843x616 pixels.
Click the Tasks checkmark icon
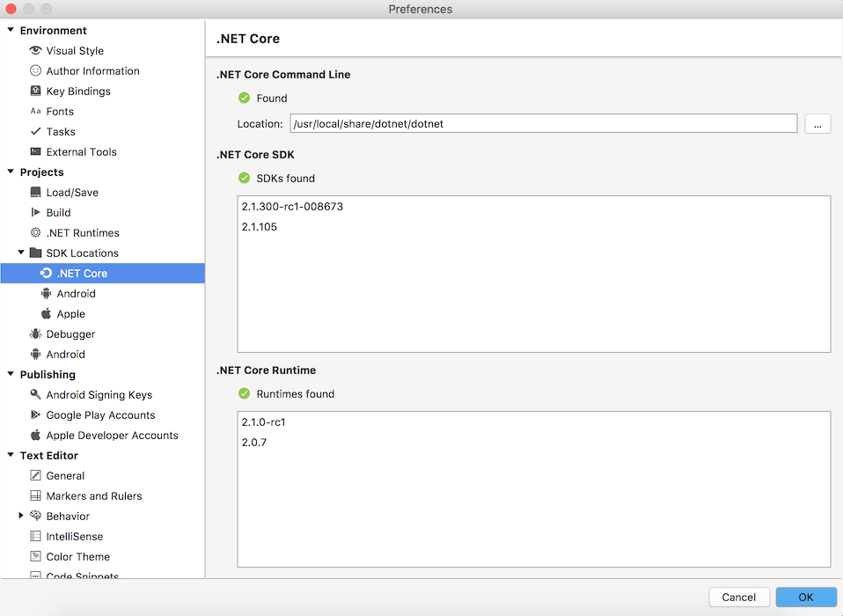[x=35, y=131]
